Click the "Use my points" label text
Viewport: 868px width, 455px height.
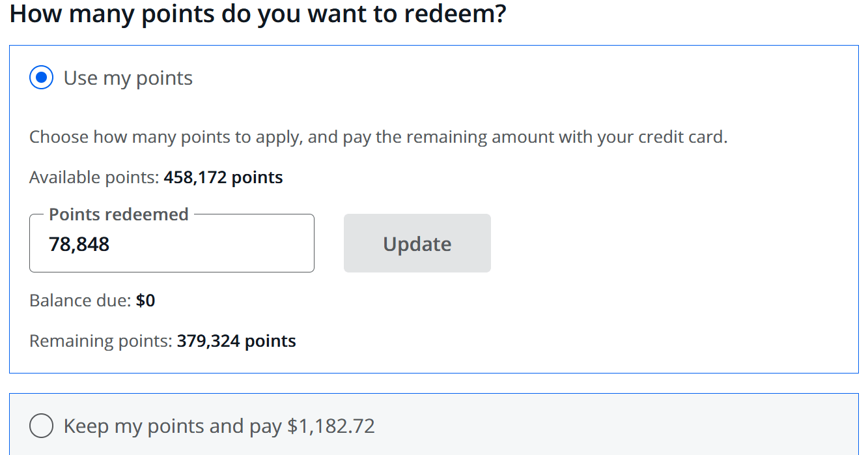tap(128, 78)
